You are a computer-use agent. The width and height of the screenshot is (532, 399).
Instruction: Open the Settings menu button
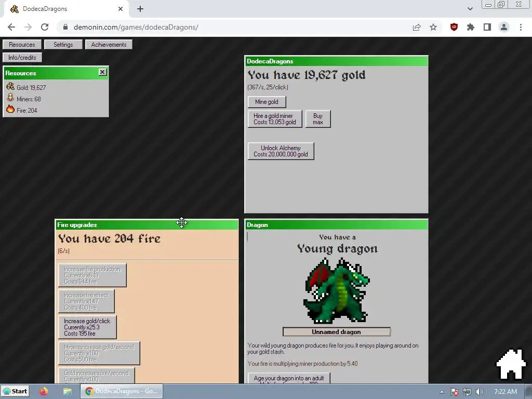tap(63, 45)
